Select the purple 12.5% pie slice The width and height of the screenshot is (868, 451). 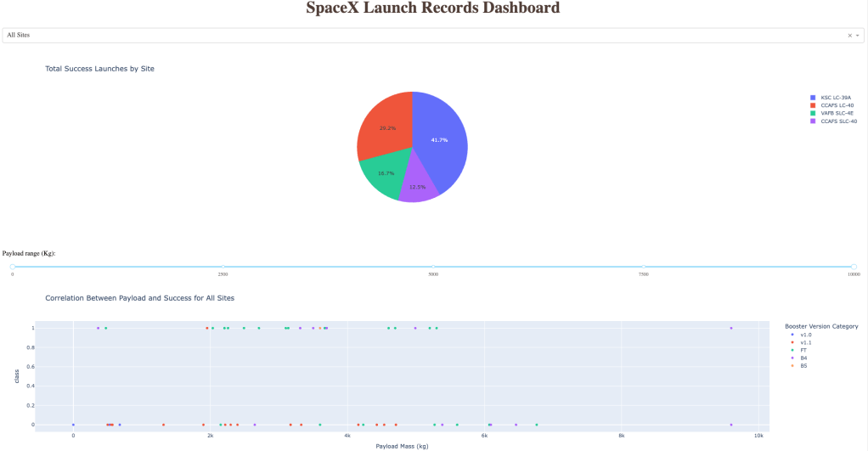pos(417,189)
